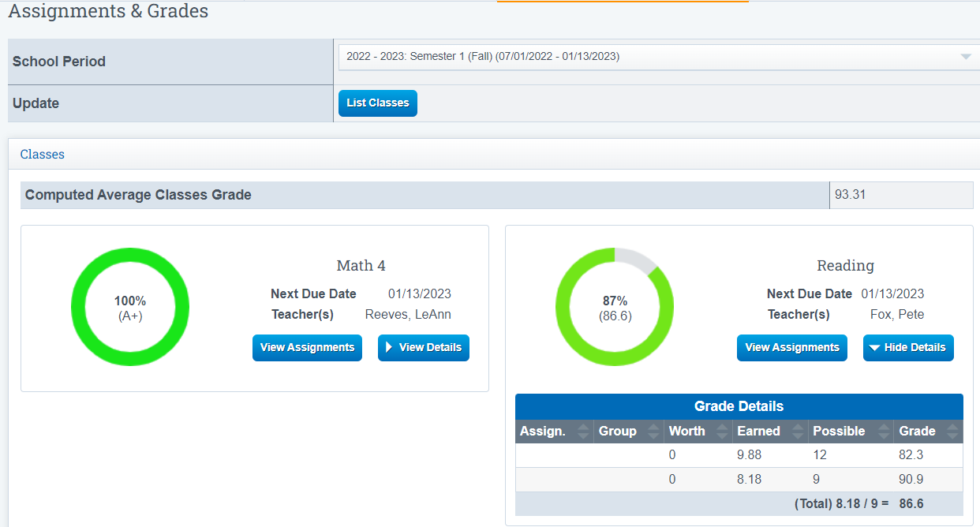Click the sort icon on the Group column
Image resolution: width=980 pixels, height=527 pixels.
[653, 431]
